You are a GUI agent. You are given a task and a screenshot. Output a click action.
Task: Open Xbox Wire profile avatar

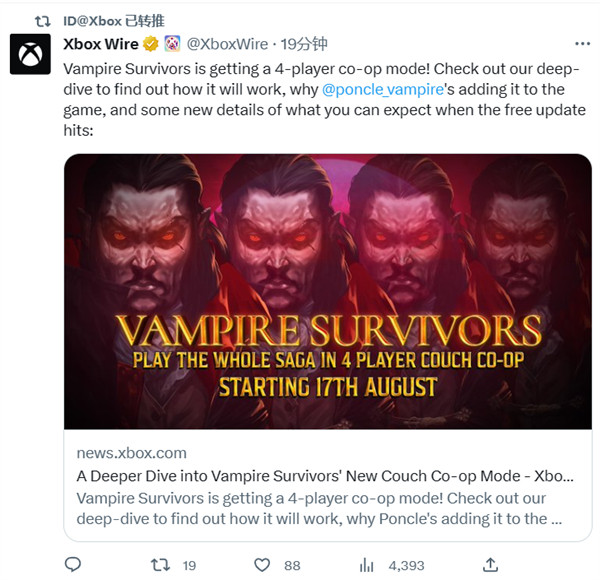(x=30, y=54)
